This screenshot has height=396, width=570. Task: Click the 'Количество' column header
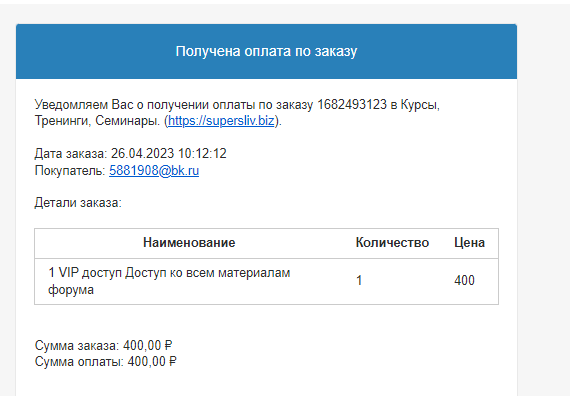click(392, 243)
